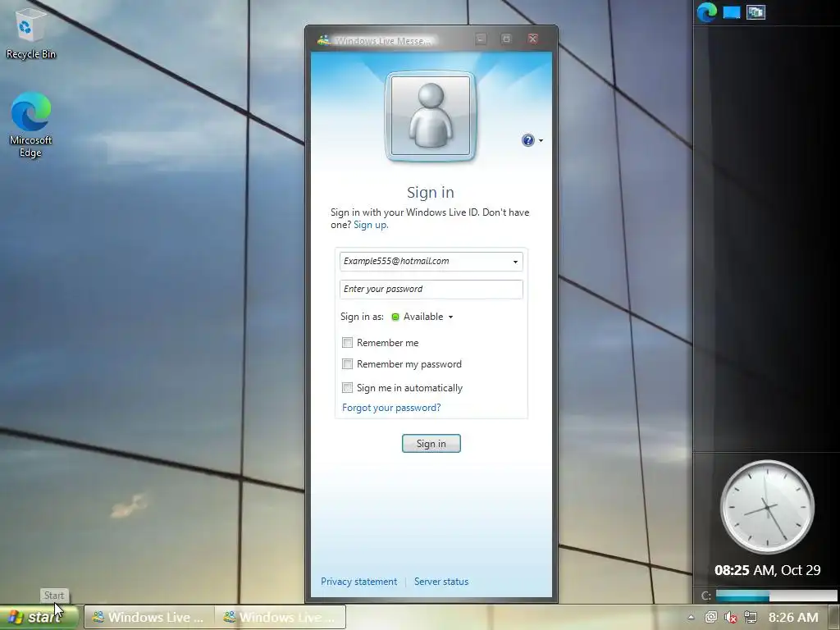Open the Privacy statement link
The width and height of the screenshot is (840, 630).
359,582
